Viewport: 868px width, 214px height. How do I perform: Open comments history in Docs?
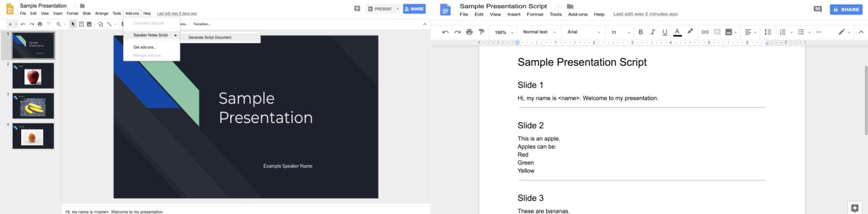(818, 9)
